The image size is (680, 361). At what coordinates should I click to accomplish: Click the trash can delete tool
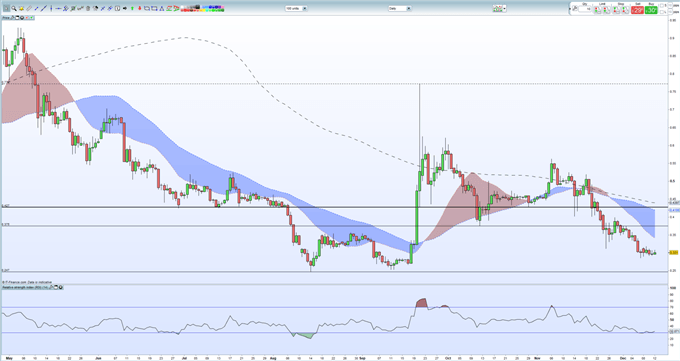pyautogui.click(x=88, y=8)
